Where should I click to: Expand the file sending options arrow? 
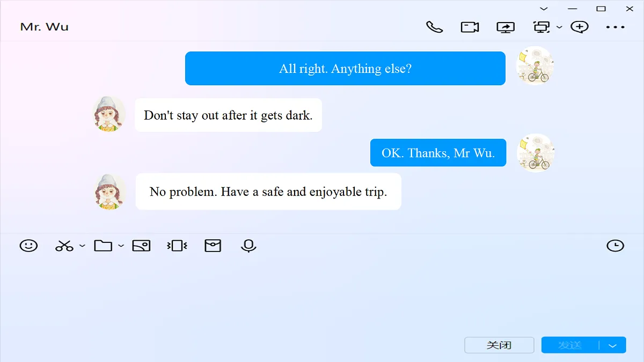pos(121,246)
